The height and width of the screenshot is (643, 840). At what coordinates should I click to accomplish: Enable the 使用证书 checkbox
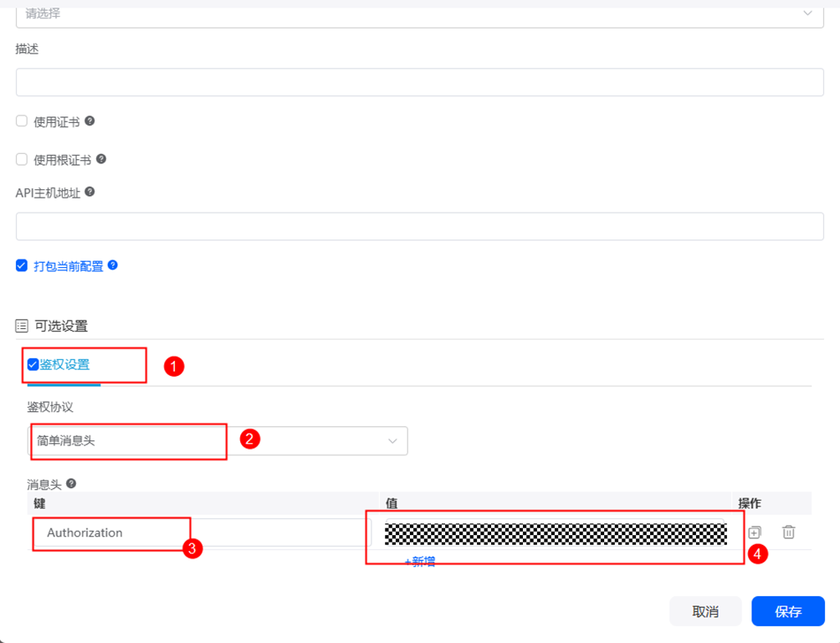point(22,121)
